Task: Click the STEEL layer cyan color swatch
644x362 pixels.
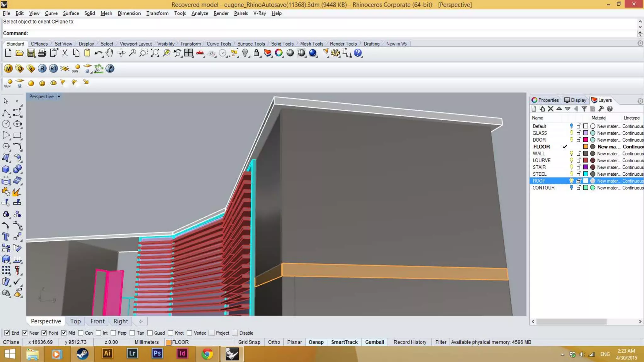Action: [x=586, y=174]
